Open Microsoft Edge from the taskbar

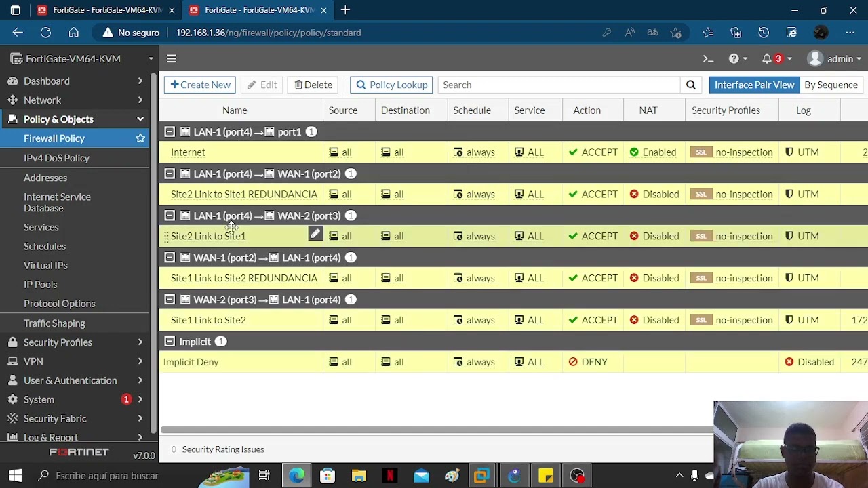click(296, 476)
